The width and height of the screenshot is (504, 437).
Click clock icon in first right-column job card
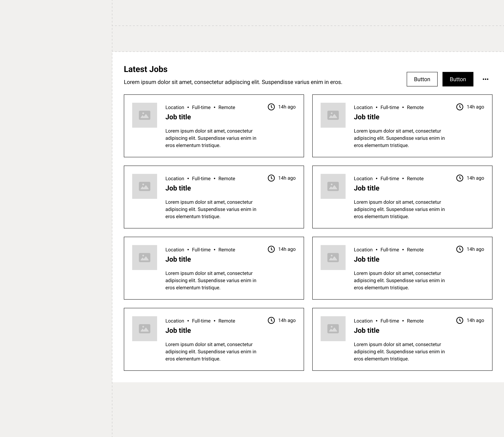coord(460,107)
